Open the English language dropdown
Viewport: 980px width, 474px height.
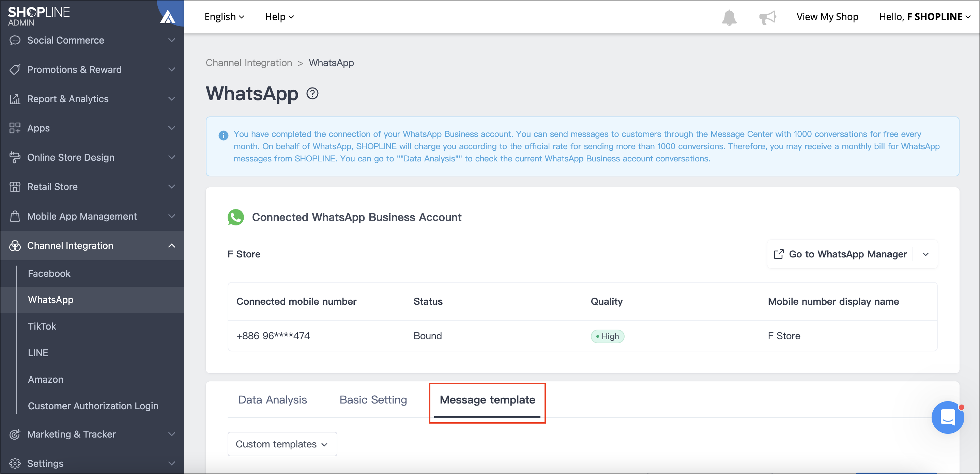224,17
